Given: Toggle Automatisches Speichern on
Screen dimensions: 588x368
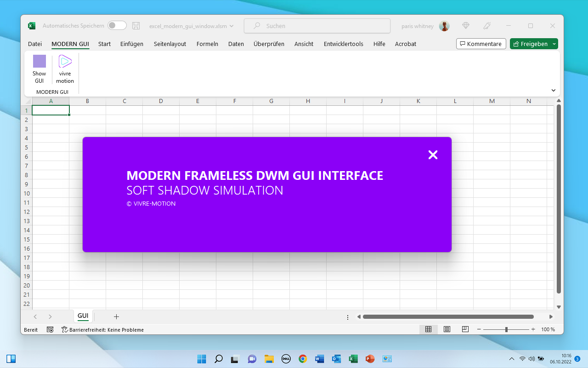Looking at the screenshot, I should (x=117, y=26).
